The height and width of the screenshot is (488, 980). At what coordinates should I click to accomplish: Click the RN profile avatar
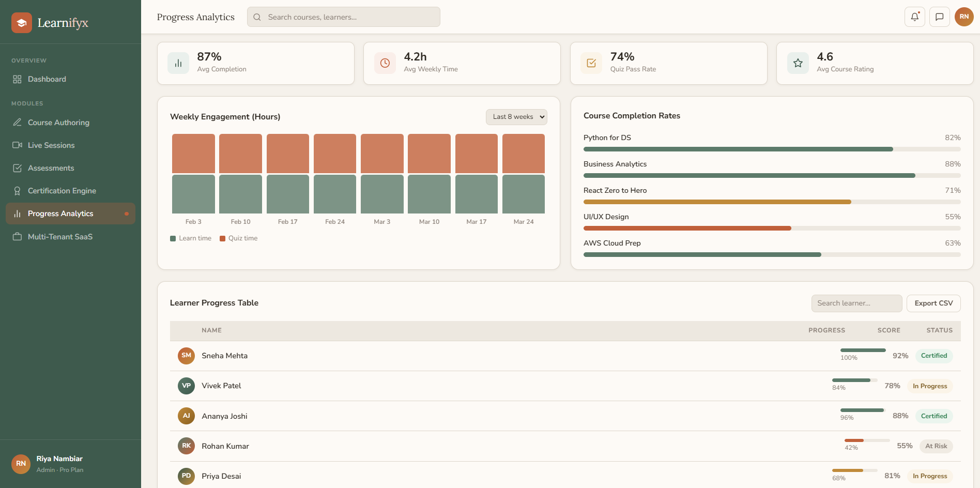(x=964, y=17)
